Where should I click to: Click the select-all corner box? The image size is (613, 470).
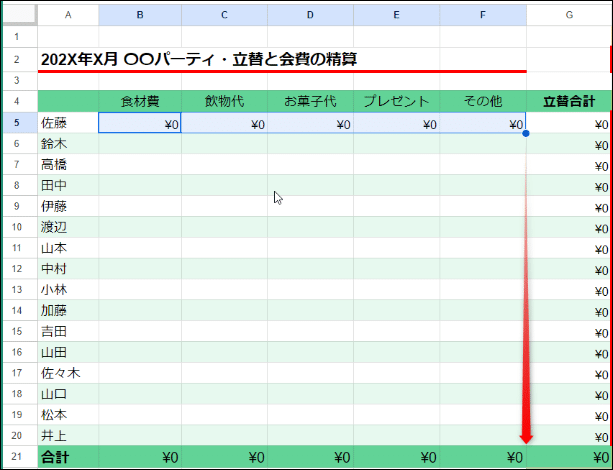[x=20, y=15]
